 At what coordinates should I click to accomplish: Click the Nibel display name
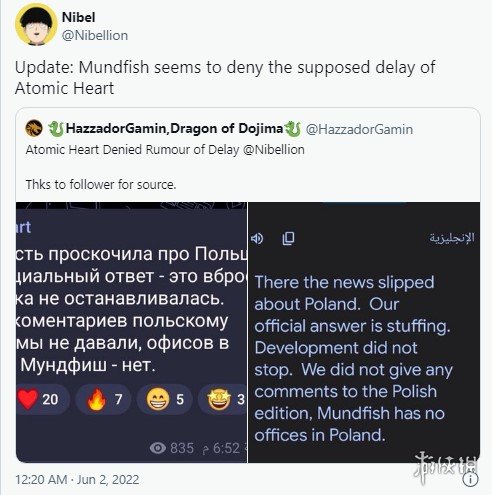[x=78, y=17]
